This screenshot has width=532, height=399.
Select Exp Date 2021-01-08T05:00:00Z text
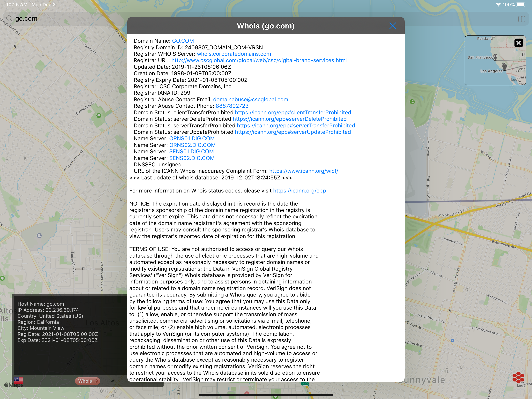point(58,340)
